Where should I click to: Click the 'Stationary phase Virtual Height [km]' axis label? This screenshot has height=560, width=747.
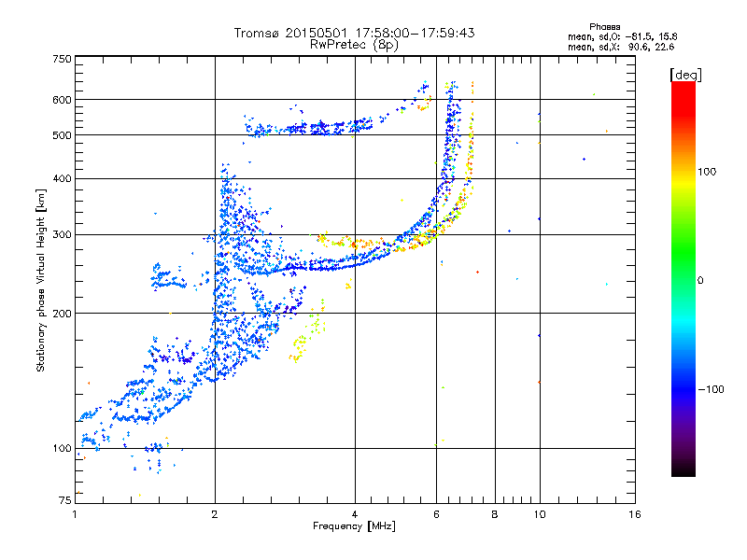pyautogui.click(x=41, y=281)
